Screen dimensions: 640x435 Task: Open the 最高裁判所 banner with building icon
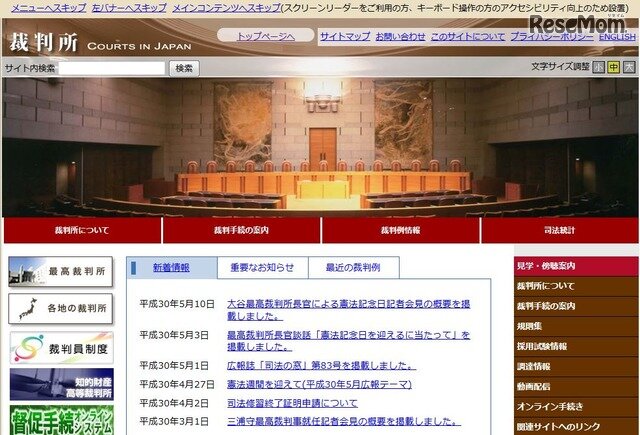coord(60,271)
